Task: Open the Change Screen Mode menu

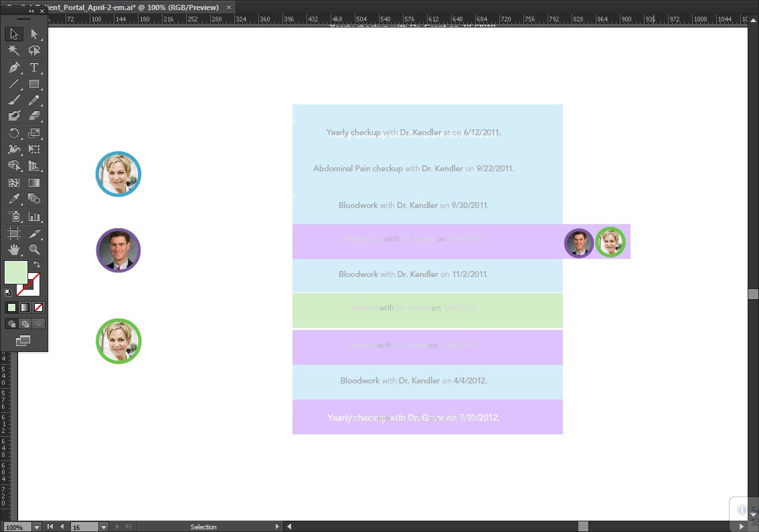Action: pyautogui.click(x=23, y=341)
